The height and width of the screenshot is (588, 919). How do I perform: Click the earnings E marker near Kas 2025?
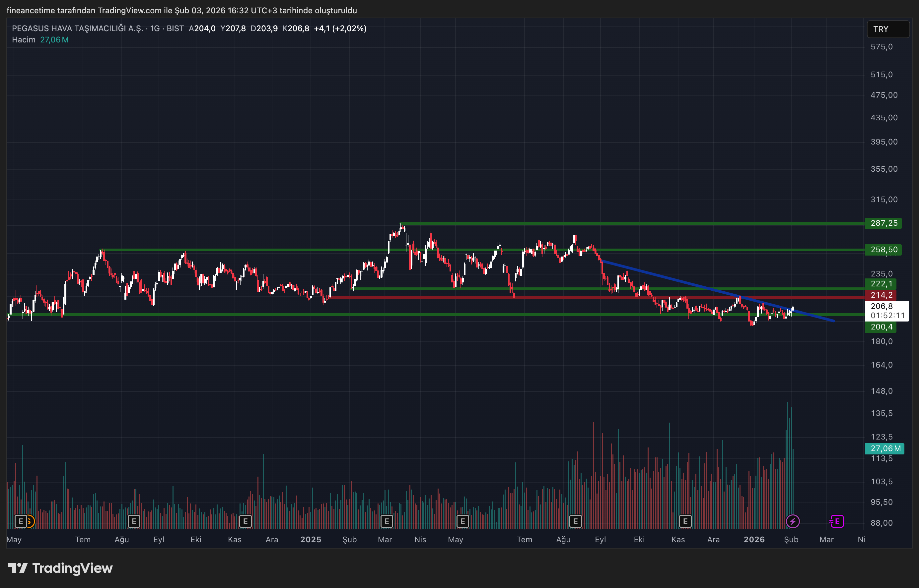coord(685,521)
